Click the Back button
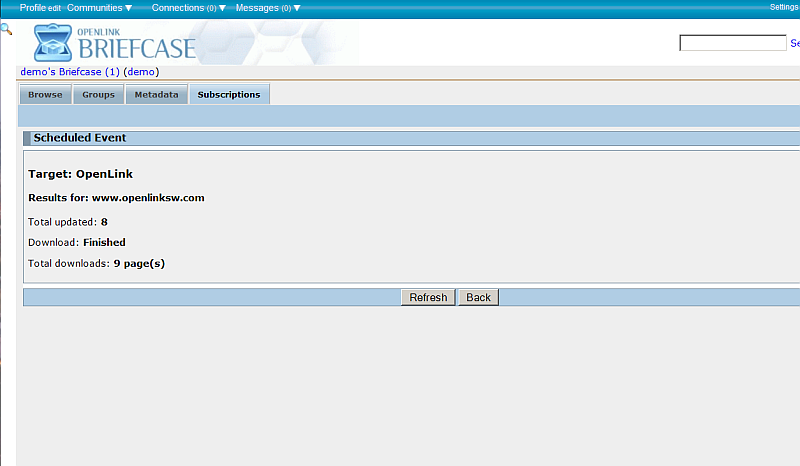Viewport: 800px width, 466px height. pos(478,298)
